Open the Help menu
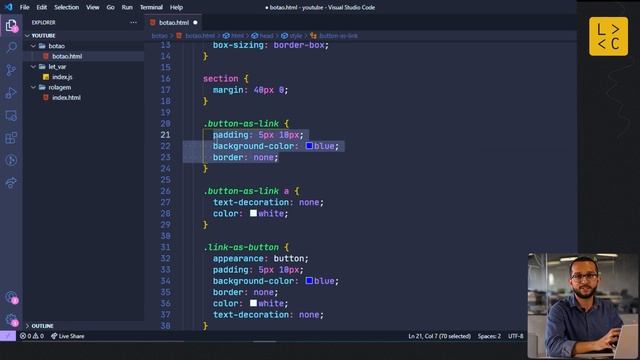Viewport: 640px width, 360px height. [176, 7]
